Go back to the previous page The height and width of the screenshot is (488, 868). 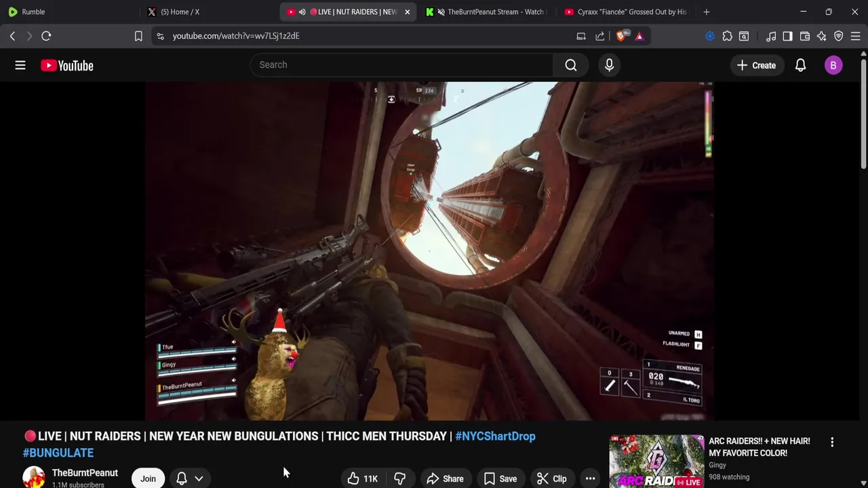(12, 36)
